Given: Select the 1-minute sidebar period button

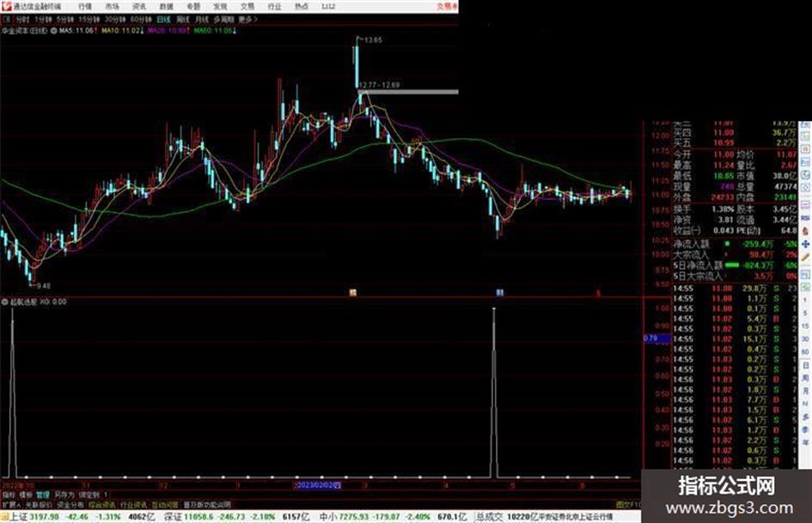Looking at the screenshot, I should (805, 300).
